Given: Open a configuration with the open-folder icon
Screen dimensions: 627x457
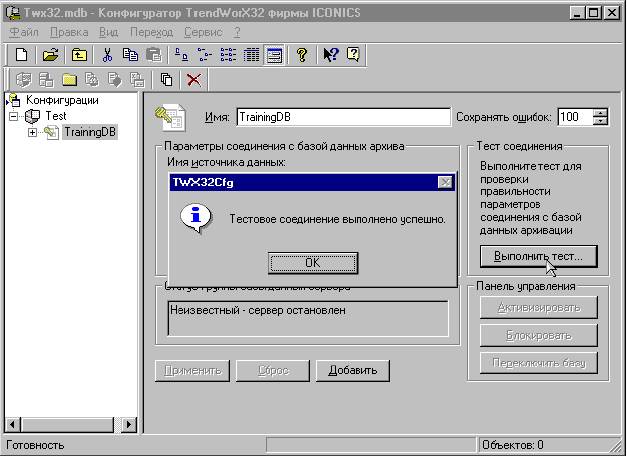Looking at the screenshot, I should pos(51,55).
